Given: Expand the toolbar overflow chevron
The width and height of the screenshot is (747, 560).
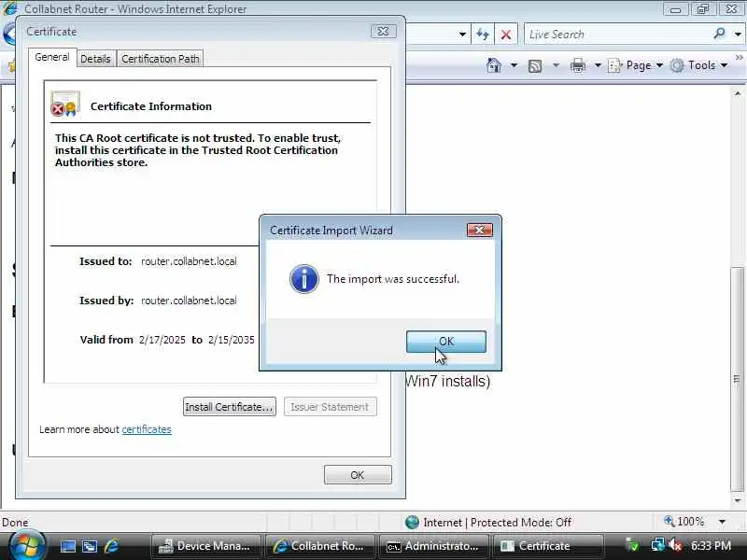Looking at the screenshot, I should click(x=739, y=58).
